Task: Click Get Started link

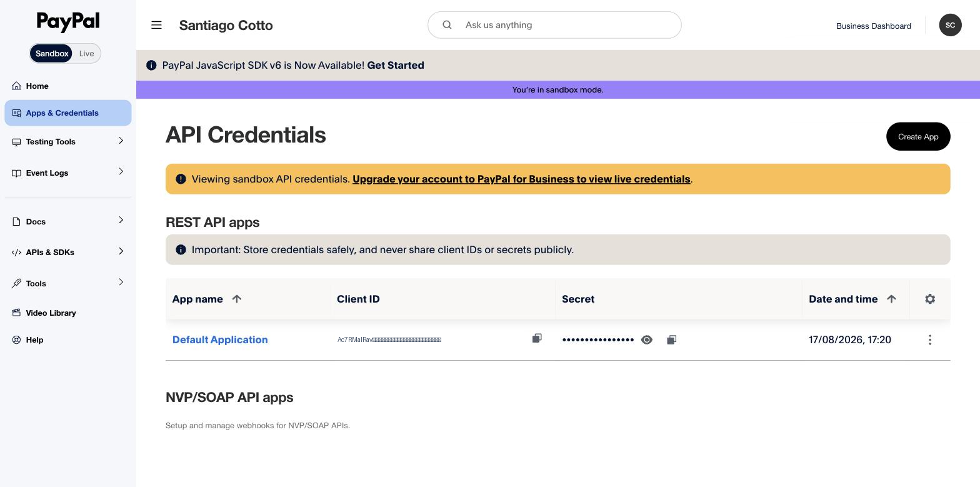Action: [396, 66]
